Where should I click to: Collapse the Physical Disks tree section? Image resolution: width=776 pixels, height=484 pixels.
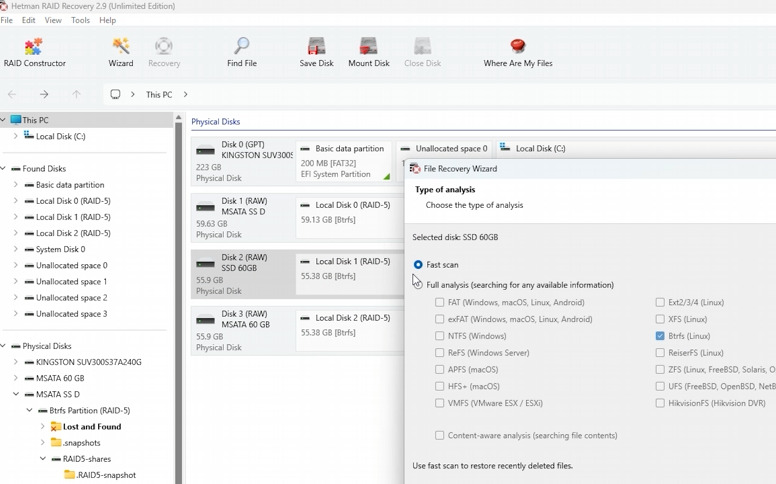point(3,345)
